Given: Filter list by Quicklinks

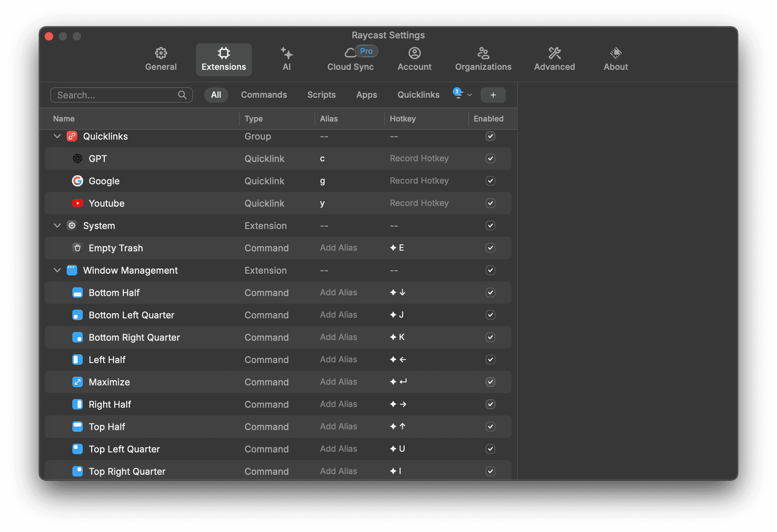Looking at the screenshot, I should click(x=418, y=95).
